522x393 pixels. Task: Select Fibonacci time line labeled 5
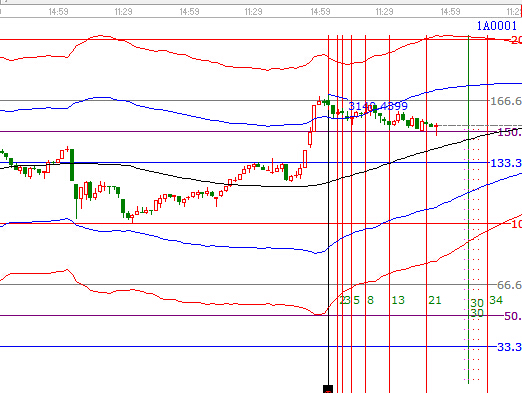(351, 213)
